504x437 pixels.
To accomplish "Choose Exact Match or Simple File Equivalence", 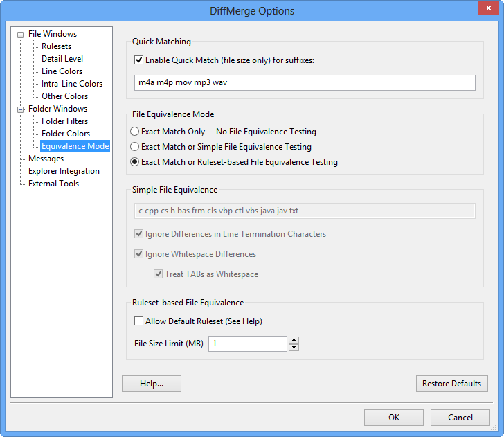I will [135, 147].
